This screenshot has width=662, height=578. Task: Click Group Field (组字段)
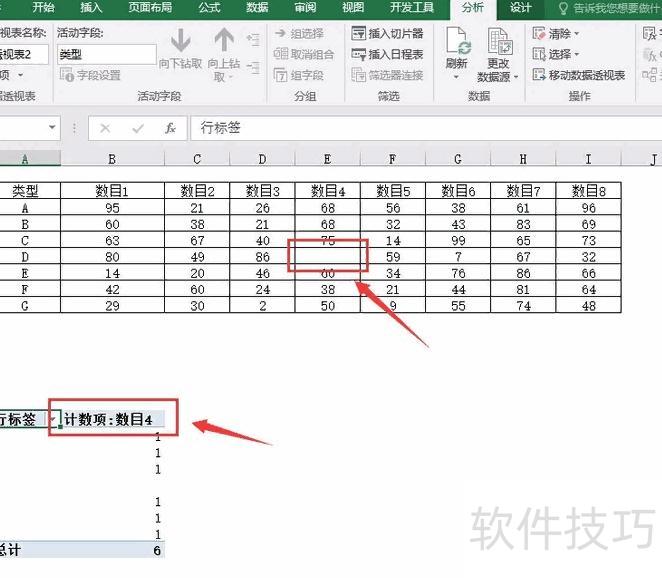[x=299, y=75]
